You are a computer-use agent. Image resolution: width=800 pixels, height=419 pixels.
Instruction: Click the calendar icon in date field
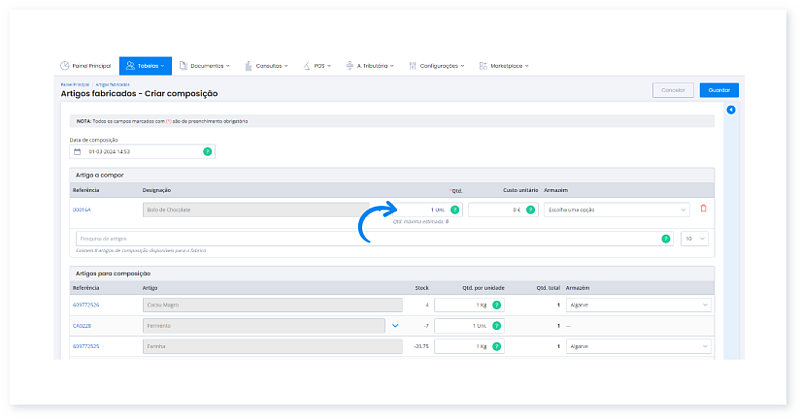(77, 152)
